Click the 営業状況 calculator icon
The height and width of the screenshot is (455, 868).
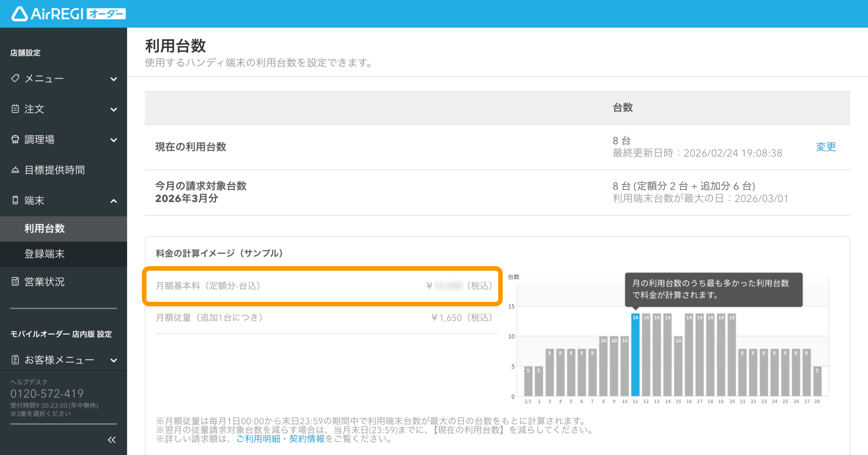15,281
